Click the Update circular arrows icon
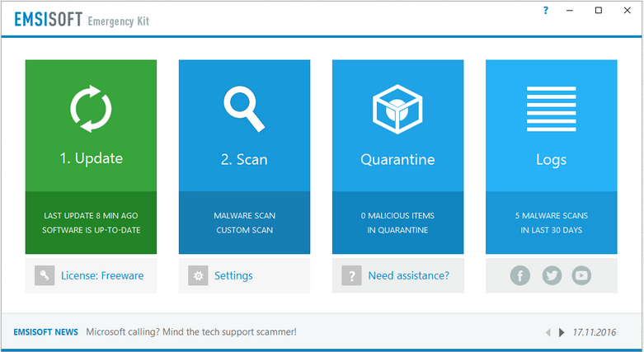 [x=91, y=109]
